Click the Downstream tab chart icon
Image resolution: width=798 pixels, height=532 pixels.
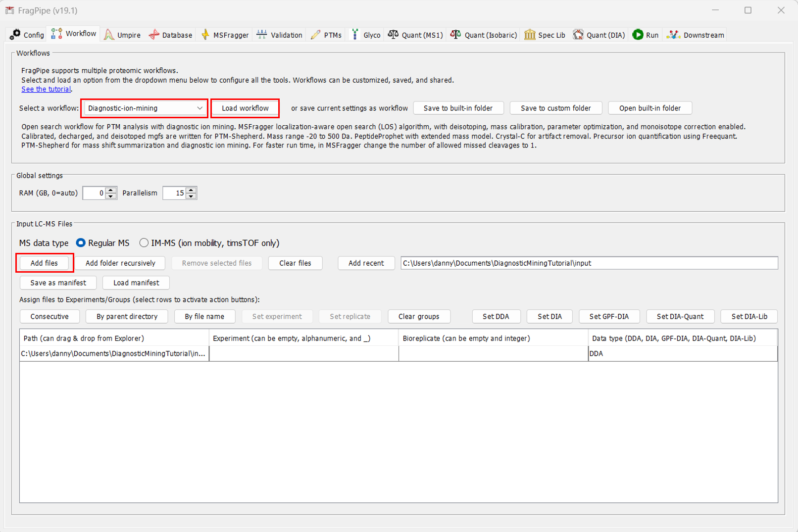[673, 35]
